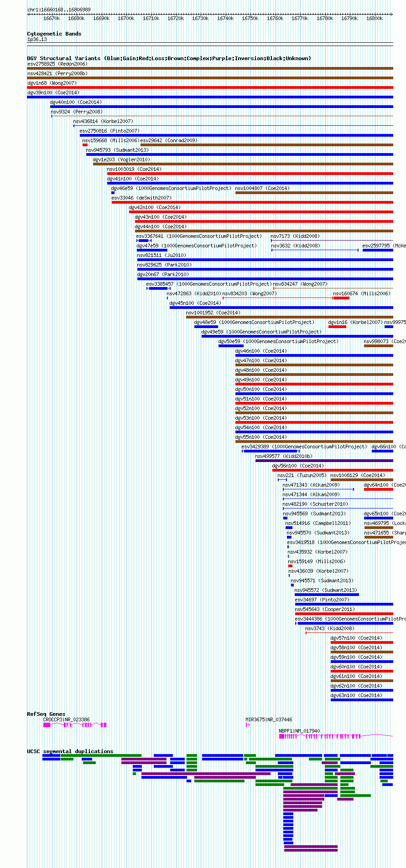Click the small red bar under nsv159668
The image size is (406, 868).
85,145
